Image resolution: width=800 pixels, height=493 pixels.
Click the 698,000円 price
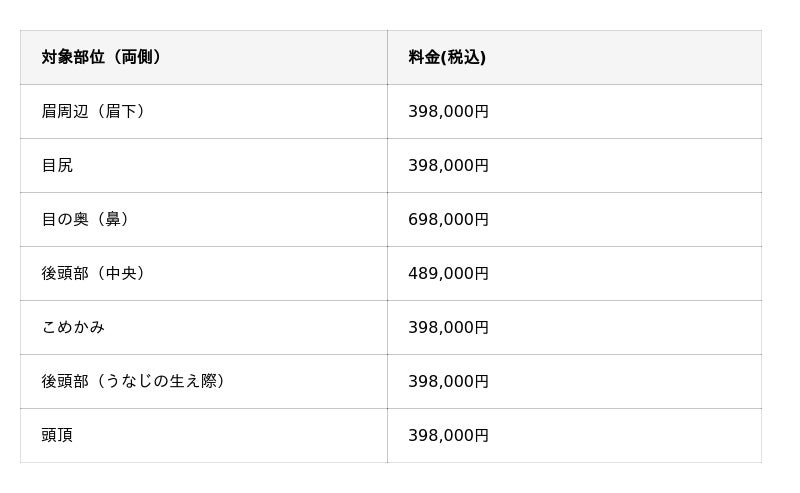[448, 219]
